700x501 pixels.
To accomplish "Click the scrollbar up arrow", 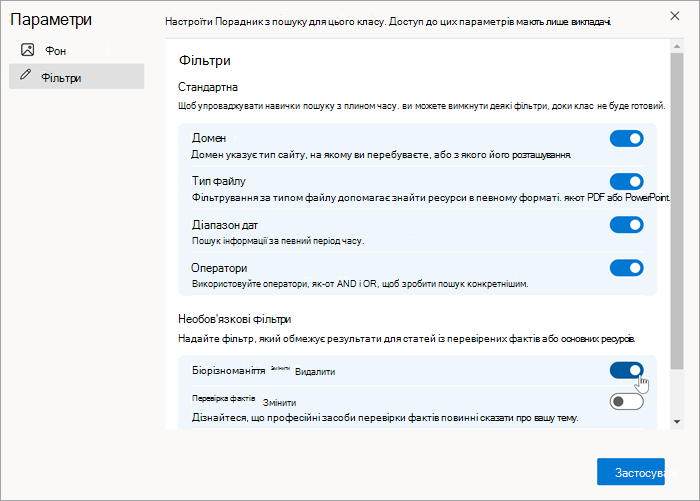I will 677,46.
